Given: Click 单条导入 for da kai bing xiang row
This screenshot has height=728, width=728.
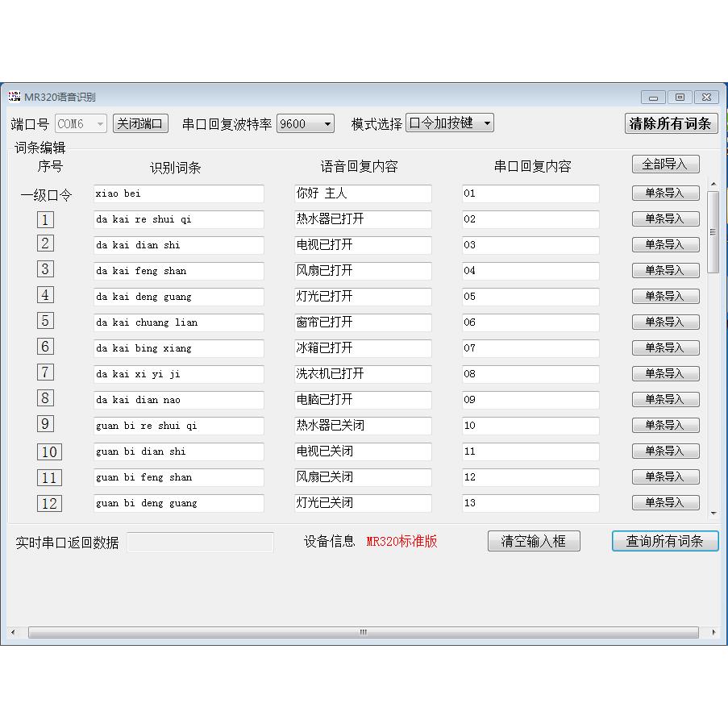Looking at the screenshot, I should (x=665, y=347).
